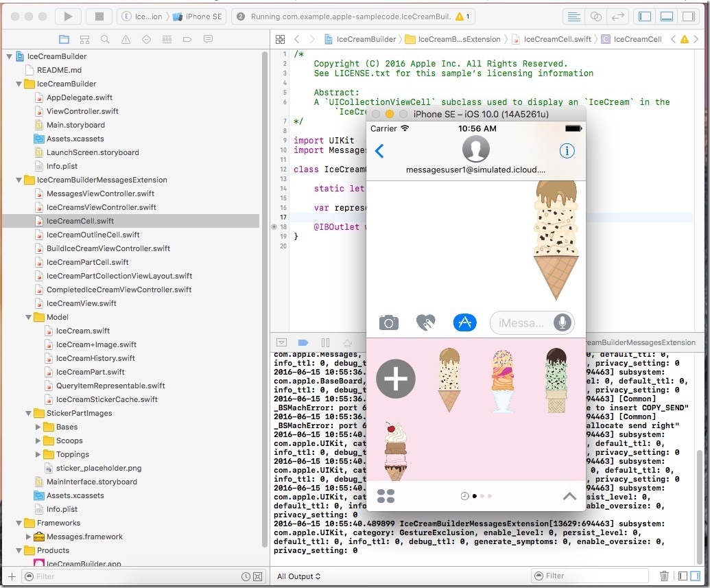Select the mint chocolate ice cream sticker
Image resolution: width=710 pixels, height=588 pixels.
pos(556,381)
